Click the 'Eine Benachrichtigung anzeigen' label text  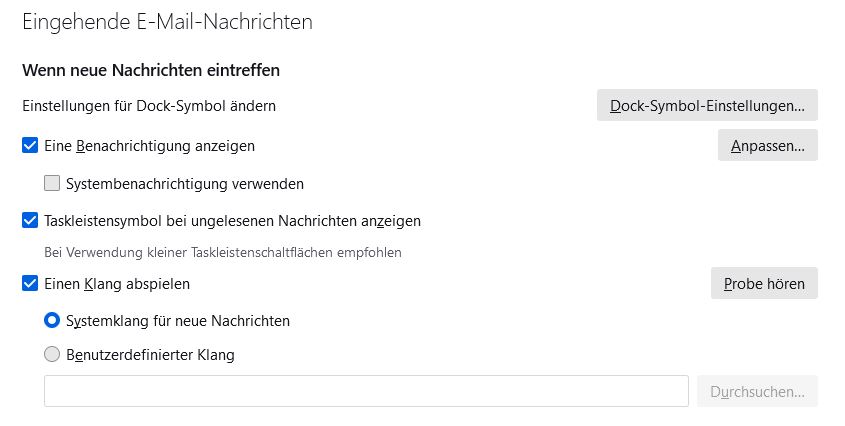tap(150, 146)
